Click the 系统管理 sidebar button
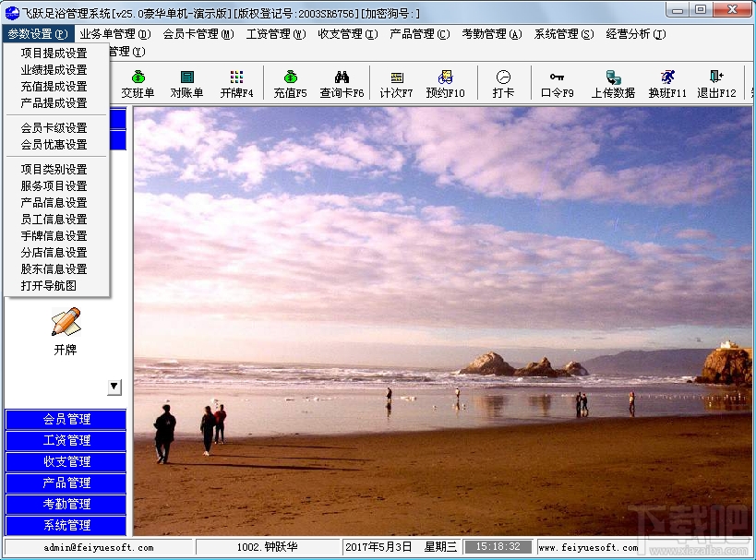Viewport: 756px width, 560px height. (x=66, y=525)
